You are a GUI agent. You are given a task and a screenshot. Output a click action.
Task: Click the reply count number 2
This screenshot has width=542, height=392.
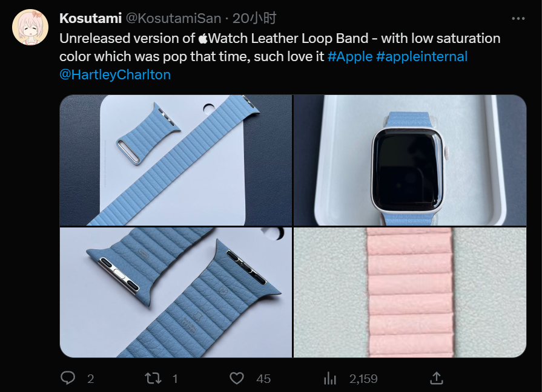tap(90, 379)
